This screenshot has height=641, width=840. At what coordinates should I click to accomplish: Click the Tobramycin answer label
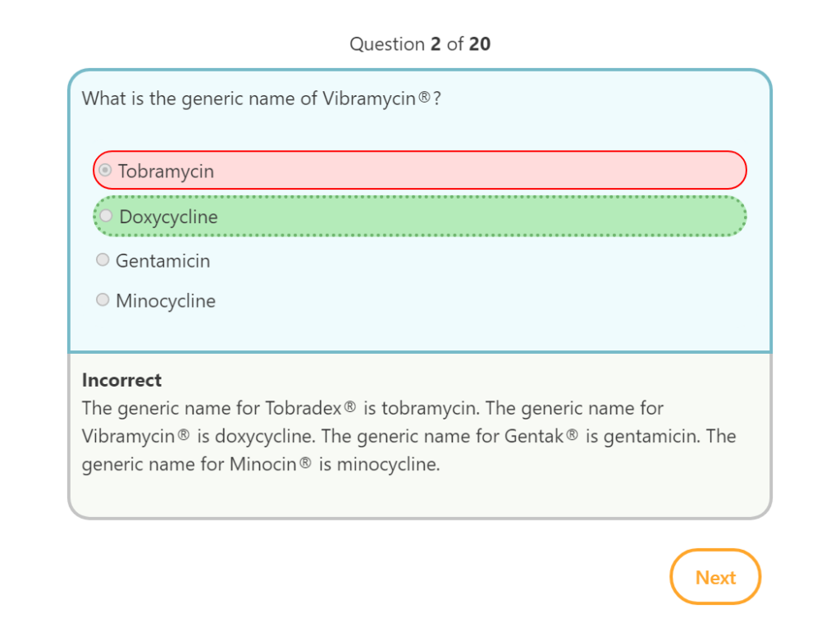coord(166,172)
